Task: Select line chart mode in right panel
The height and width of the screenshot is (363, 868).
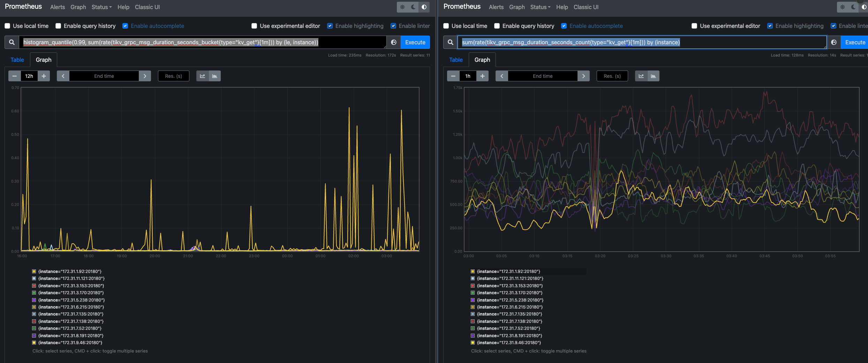Action: [x=641, y=76]
